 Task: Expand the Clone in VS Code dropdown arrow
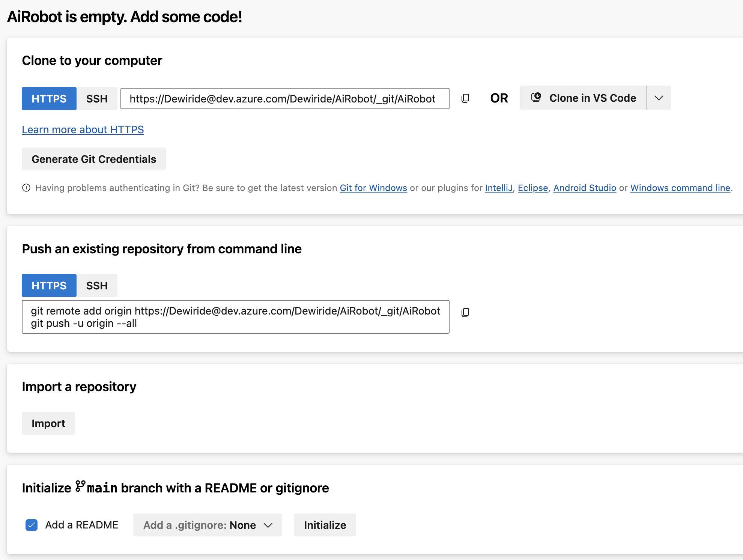659,98
